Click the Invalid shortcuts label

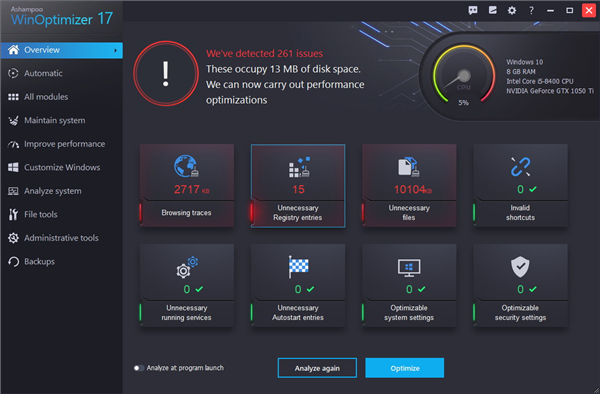click(520, 213)
